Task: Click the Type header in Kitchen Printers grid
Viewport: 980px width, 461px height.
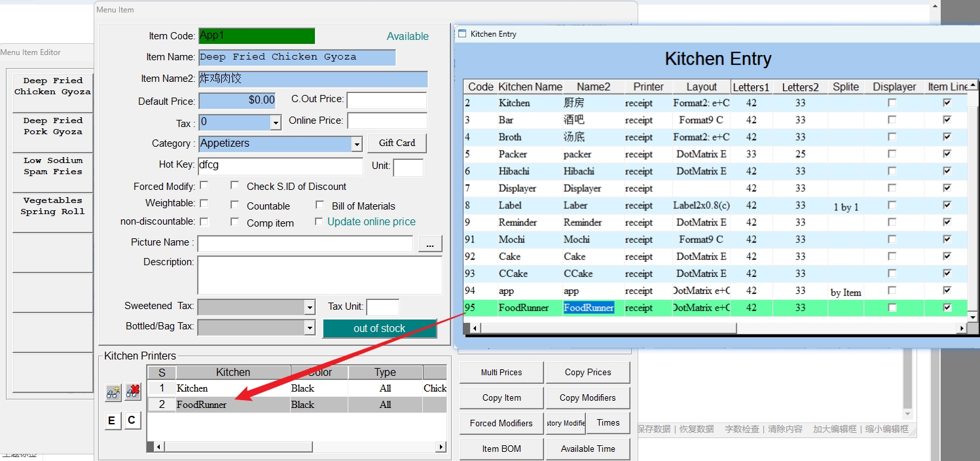Action: (385, 373)
